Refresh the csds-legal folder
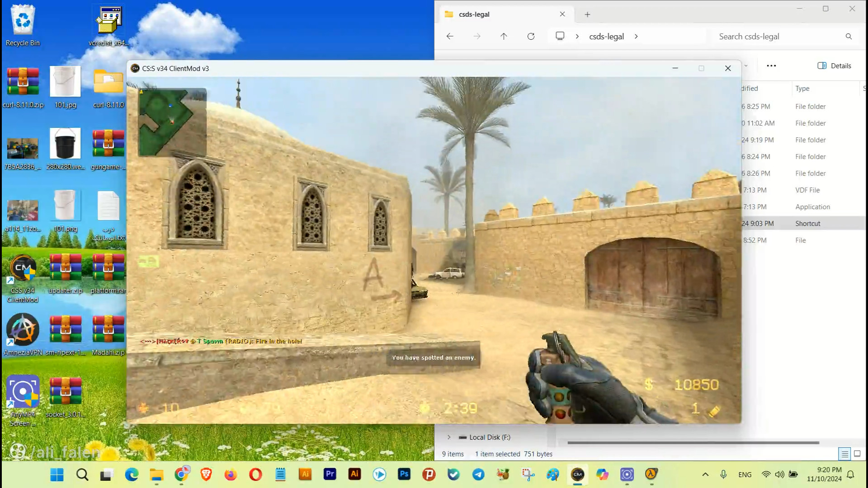 (x=531, y=37)
